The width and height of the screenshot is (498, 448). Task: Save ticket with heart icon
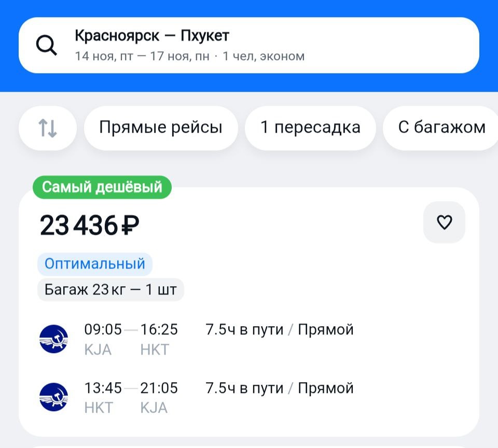tap(444, 222)
